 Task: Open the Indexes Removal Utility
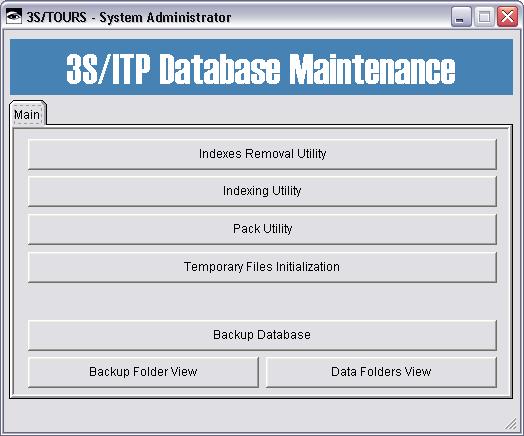(262, 154)
